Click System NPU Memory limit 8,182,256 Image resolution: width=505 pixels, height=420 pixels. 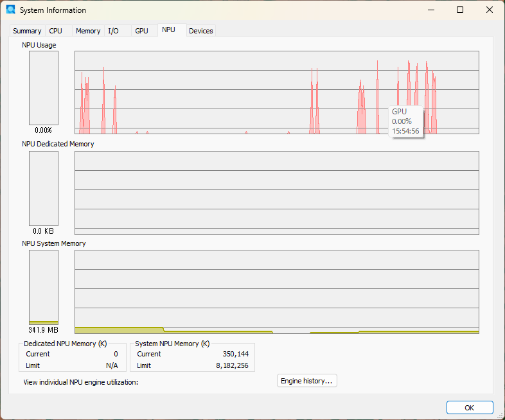coord(232,365)
